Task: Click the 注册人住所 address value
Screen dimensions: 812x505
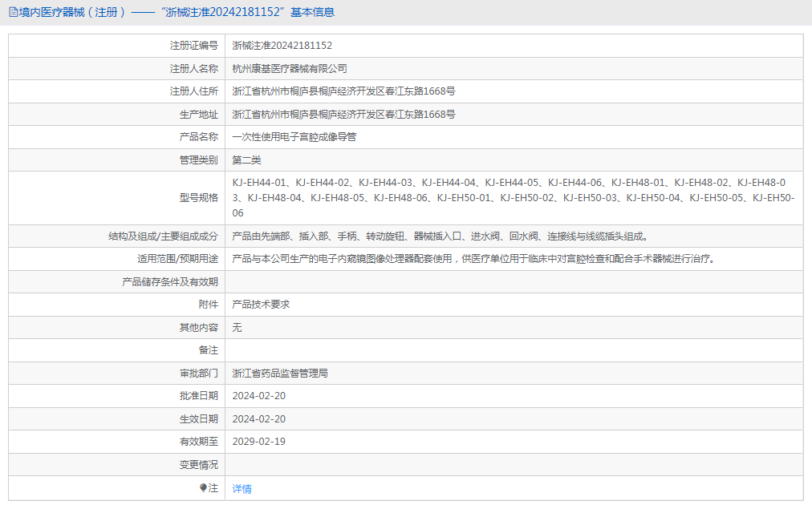Action: point(344,91)
